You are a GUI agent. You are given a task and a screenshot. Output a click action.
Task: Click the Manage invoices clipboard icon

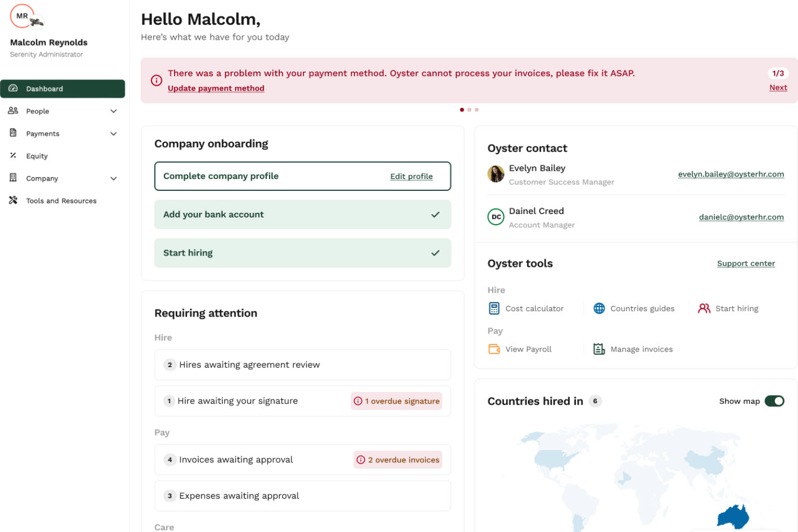tap(598, 349)
